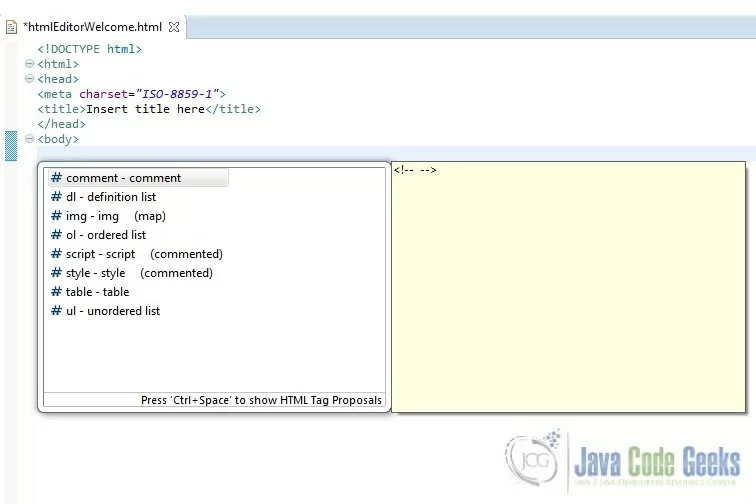Click the HTML file icon on the editor tab
Image resolution: width=756 pixels, height=504 pixels.
point(12,27)
